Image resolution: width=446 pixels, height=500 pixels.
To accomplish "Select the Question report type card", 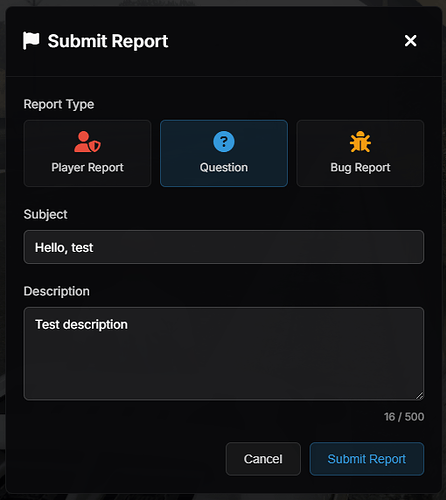I will point(224,153).
